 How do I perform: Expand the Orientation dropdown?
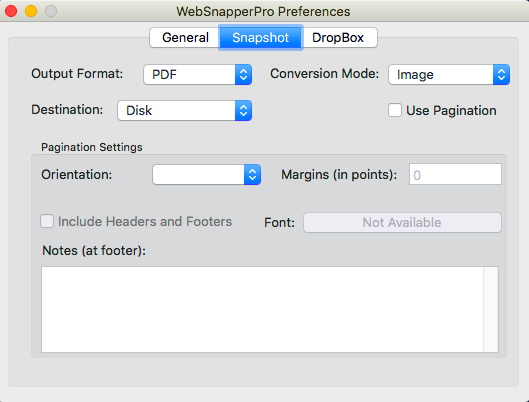(206, 174)
